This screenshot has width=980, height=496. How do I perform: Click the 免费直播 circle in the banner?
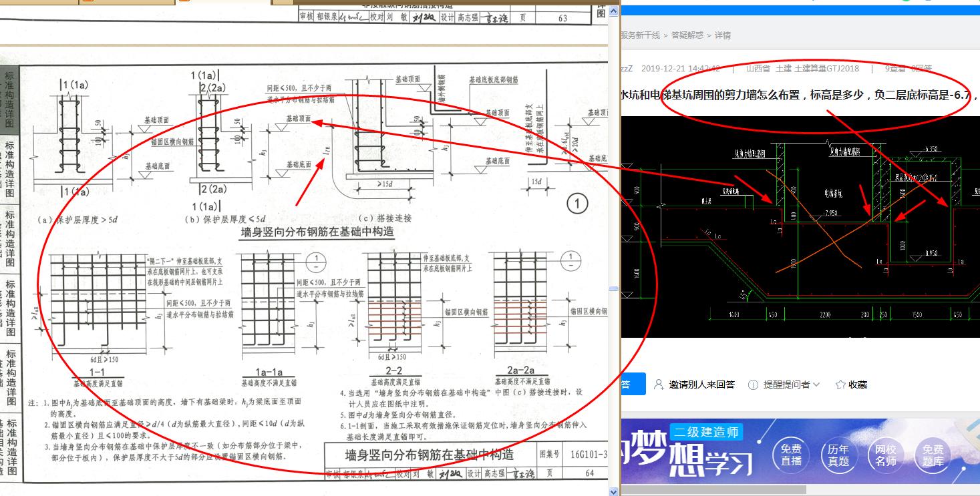click(791, 455)
